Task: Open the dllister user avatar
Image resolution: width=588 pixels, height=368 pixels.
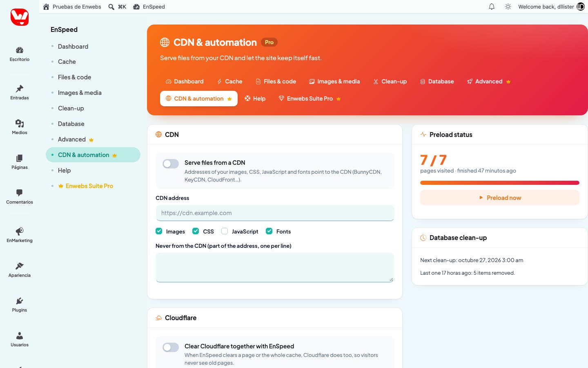Action: pyautogui.click(x=581, y=7)
